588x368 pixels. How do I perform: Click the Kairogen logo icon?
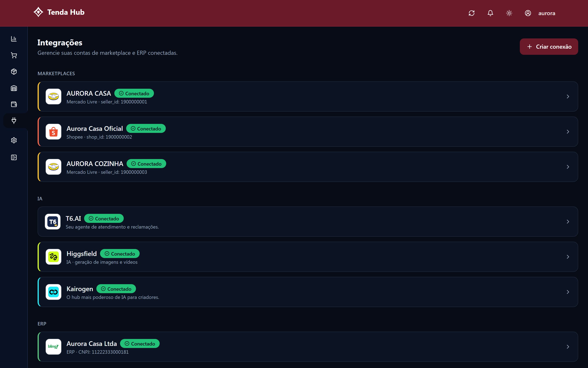tap(53, 292)
